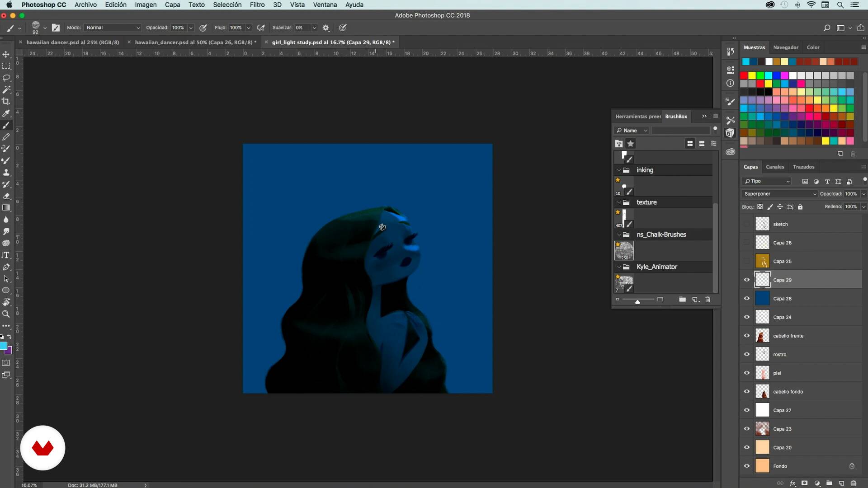This screenshot has width=868, height=488.
Task: Select the Zoom tool in toolbar
Action: coord(6,314)
